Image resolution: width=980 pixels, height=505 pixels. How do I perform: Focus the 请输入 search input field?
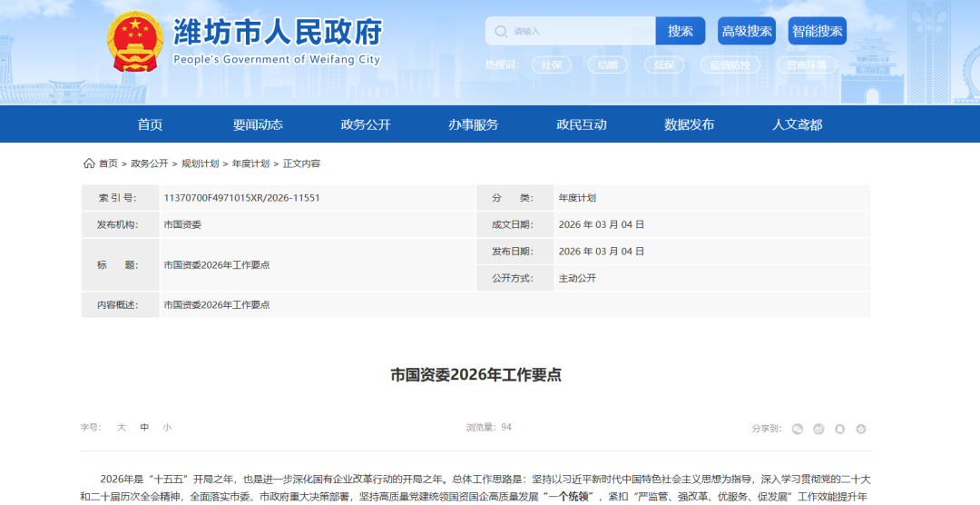(581, 31)
